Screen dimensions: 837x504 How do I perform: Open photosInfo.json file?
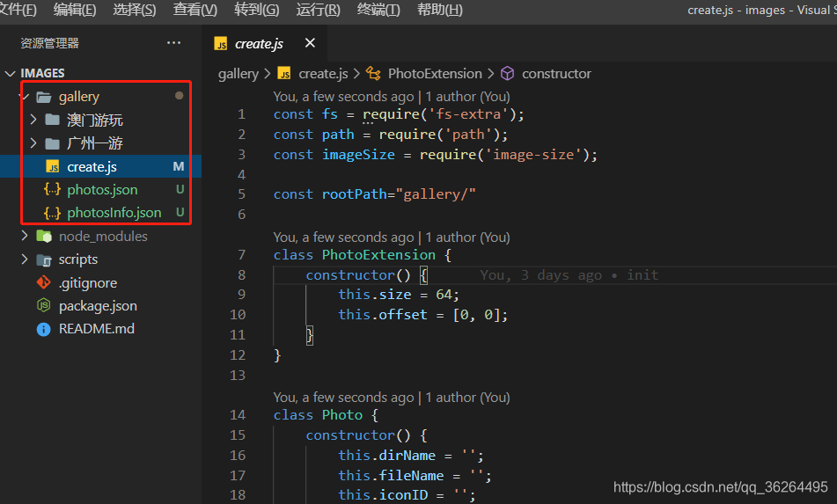[114, 212]
